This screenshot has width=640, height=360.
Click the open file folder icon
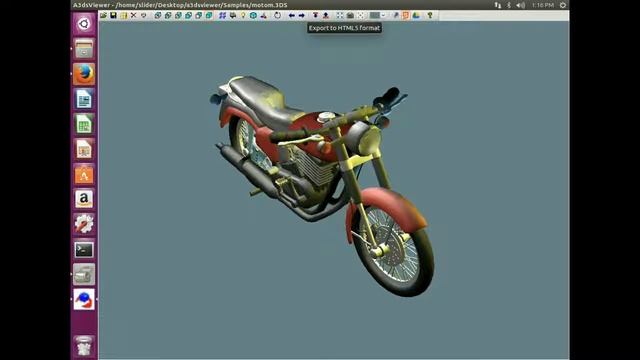point(103,16)
